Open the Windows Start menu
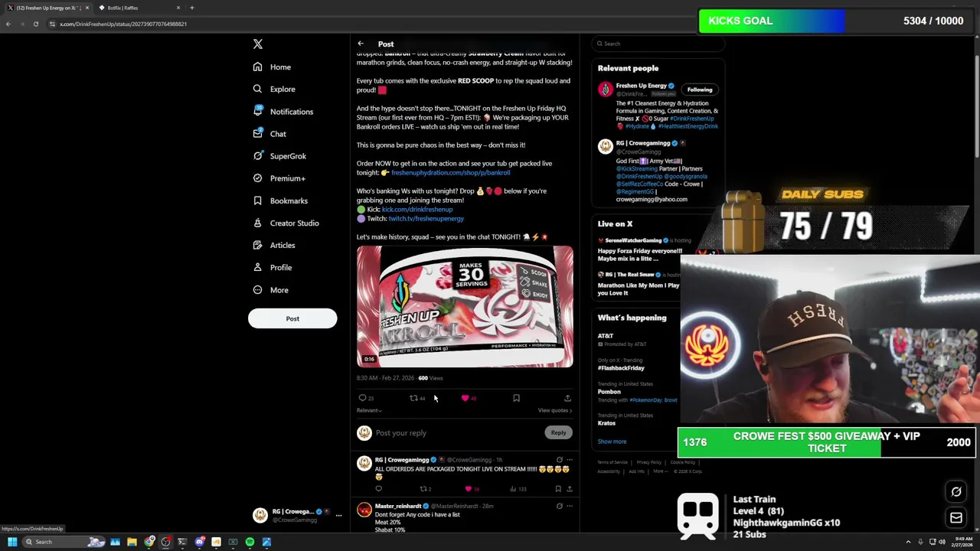 coord(12,542)
